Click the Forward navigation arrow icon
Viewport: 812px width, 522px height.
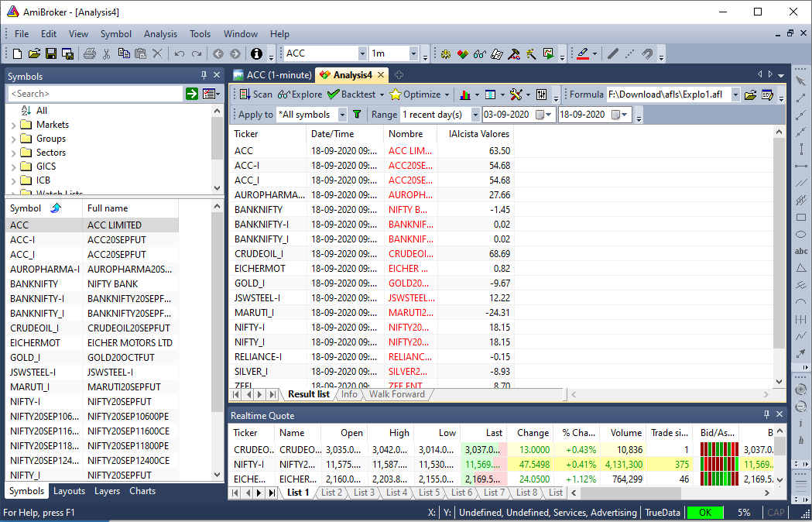coord(235,53)
